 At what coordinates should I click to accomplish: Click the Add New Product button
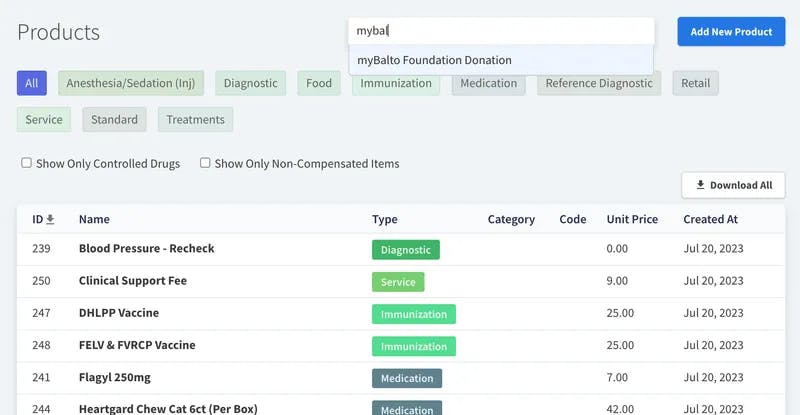tap(731, 32)
